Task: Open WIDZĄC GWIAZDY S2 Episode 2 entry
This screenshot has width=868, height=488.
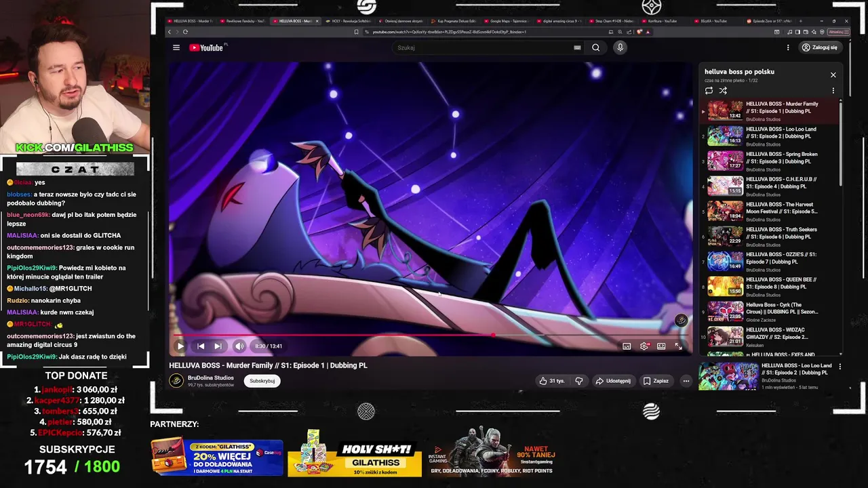Action: coord(770,337)
